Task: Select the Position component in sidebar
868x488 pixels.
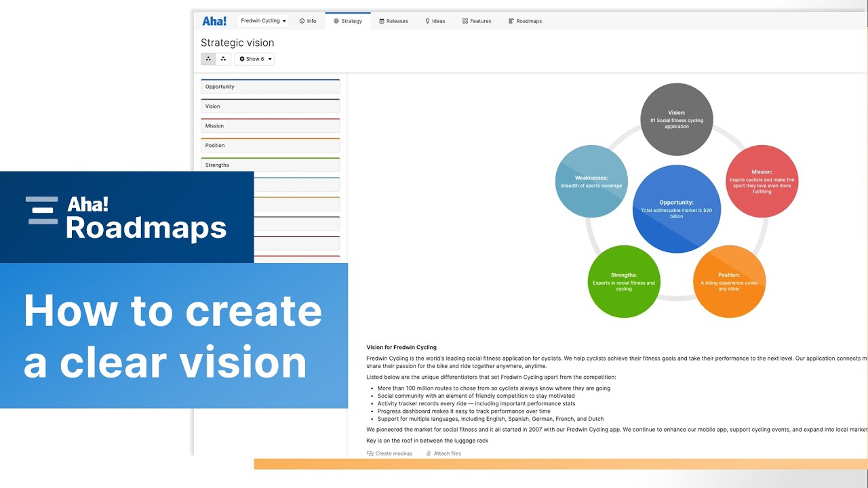Action: point(270,146)
